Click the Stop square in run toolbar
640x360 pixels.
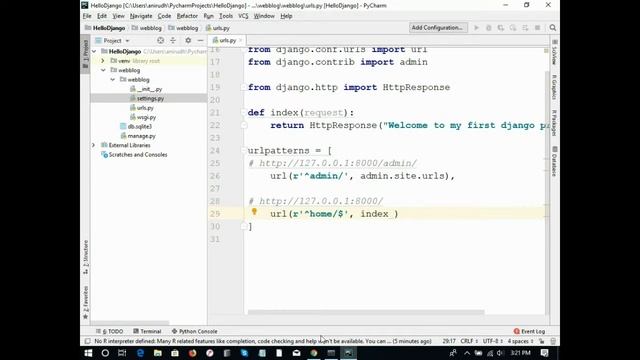538,28
